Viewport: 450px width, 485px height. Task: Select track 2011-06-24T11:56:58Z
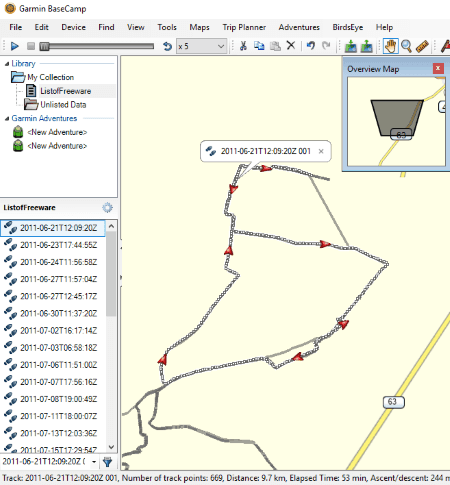coord(53,262)
